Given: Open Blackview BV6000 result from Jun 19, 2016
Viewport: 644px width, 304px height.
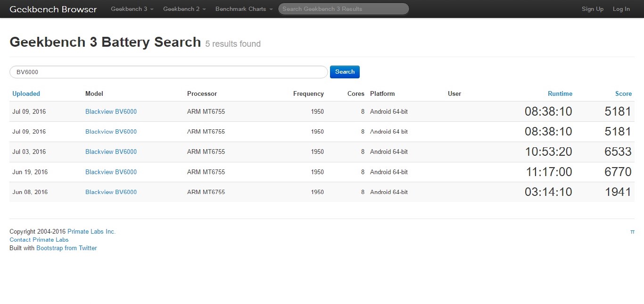Looking at the screenshot, I should [111, 172].
